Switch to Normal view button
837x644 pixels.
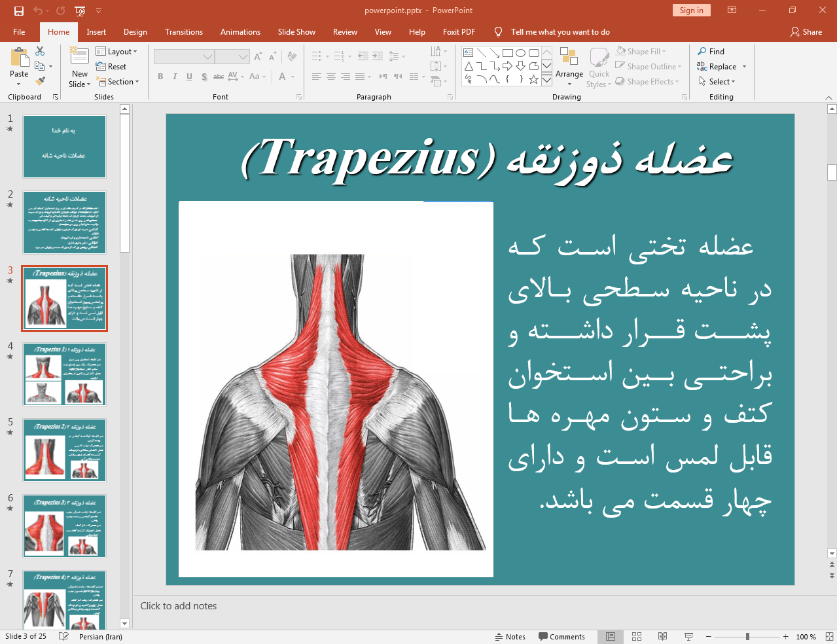coord(611,637)
